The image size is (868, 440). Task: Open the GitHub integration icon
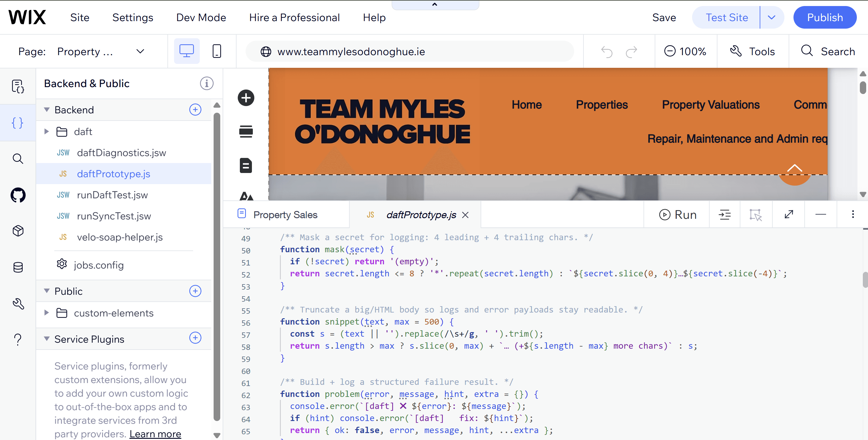[x=18, y=195]
